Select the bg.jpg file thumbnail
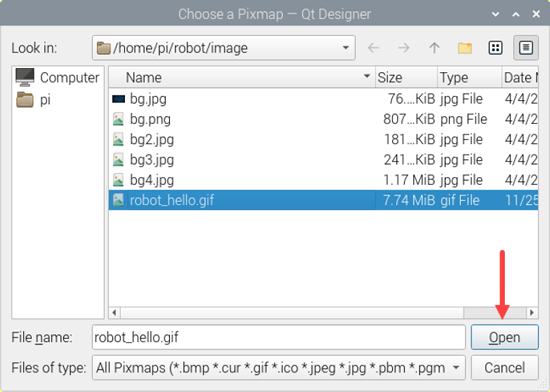 (119, 99)
